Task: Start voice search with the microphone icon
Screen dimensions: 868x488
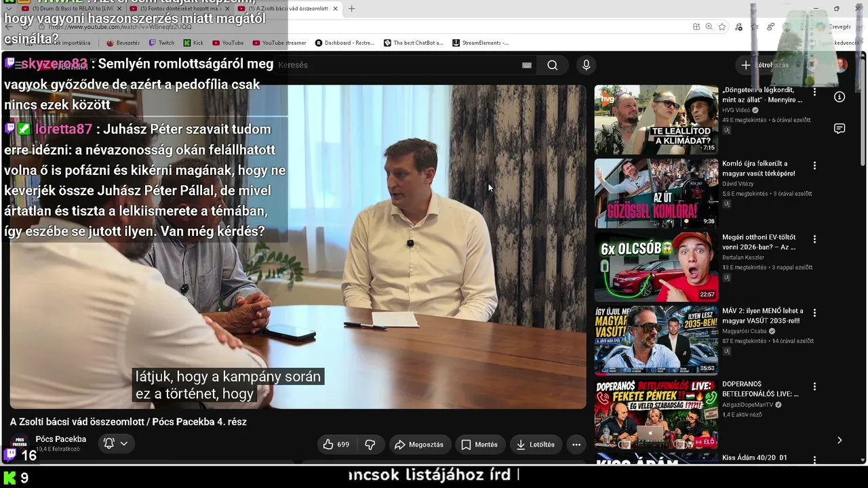Action: 587,65
